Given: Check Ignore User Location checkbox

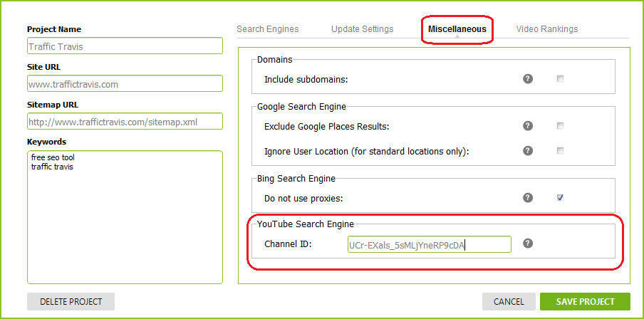Looking at the screenshot, I should [560, 151].
